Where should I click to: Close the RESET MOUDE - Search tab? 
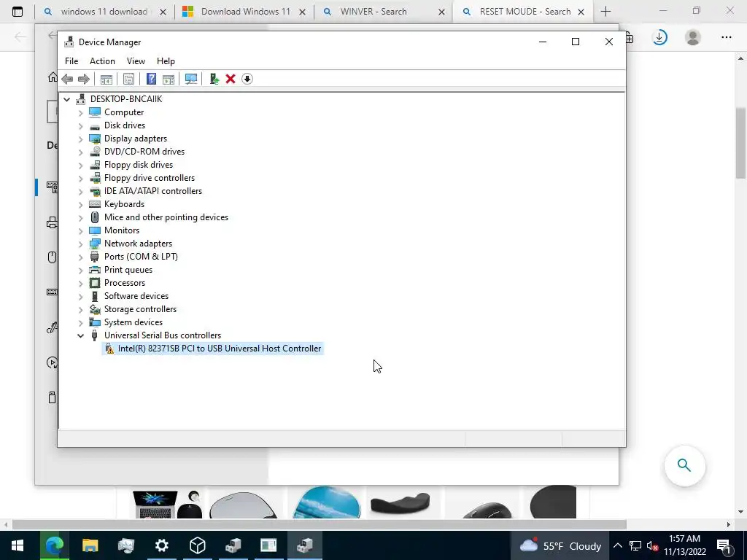(x=581, y=12)
